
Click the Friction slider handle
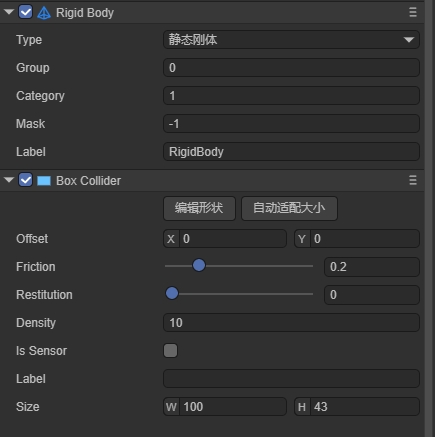pos(199,266)
